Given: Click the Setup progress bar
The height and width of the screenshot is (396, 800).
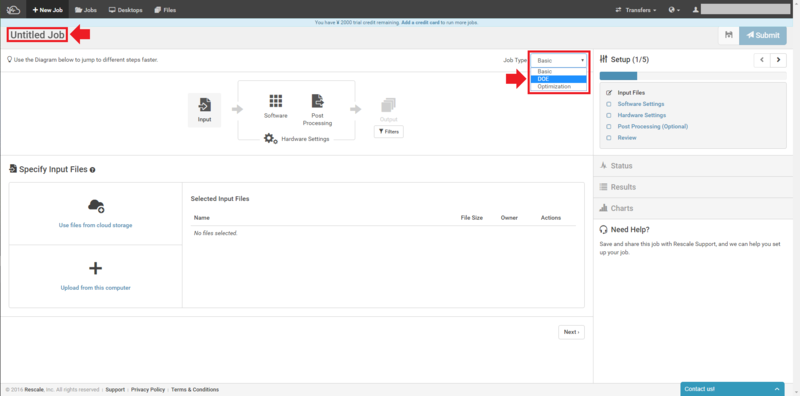Looking at the screenshot, I should (x=693, y=76).
